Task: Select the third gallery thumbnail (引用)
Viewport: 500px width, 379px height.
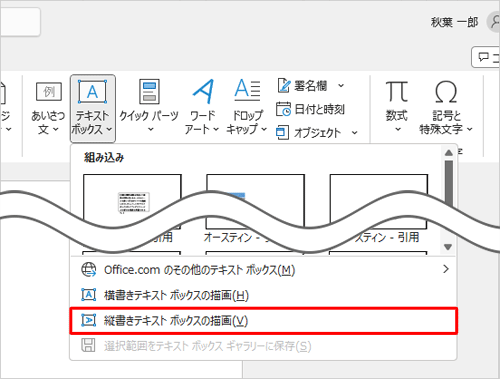Action: tap(379, 201)
